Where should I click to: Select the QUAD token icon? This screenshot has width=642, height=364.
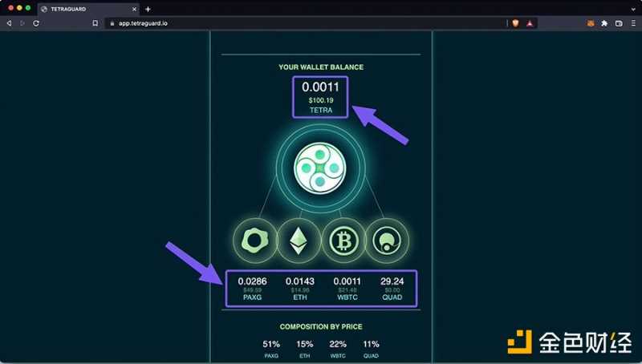tap(388, 240)
